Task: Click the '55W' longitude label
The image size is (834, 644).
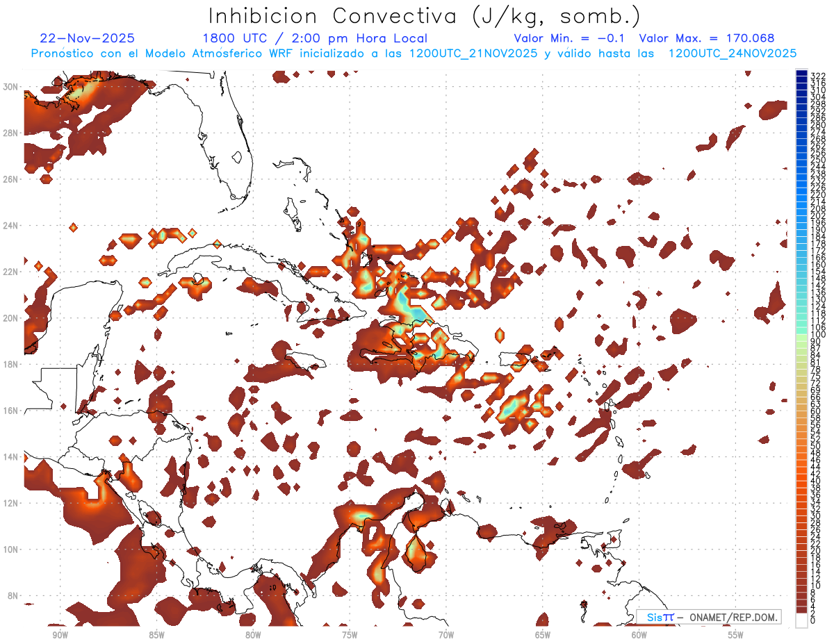Action: click(736, 634)
